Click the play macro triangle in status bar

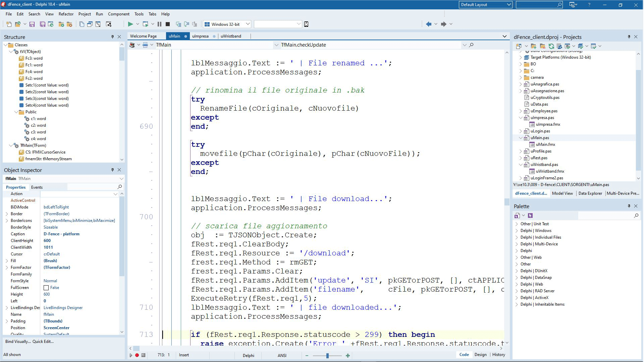click(x=131, y=355)
